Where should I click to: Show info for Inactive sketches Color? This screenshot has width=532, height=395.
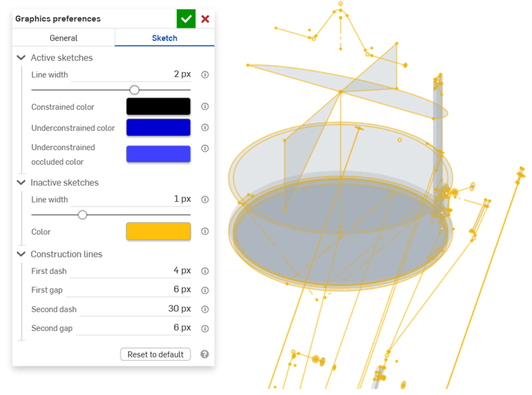(205, 231)
